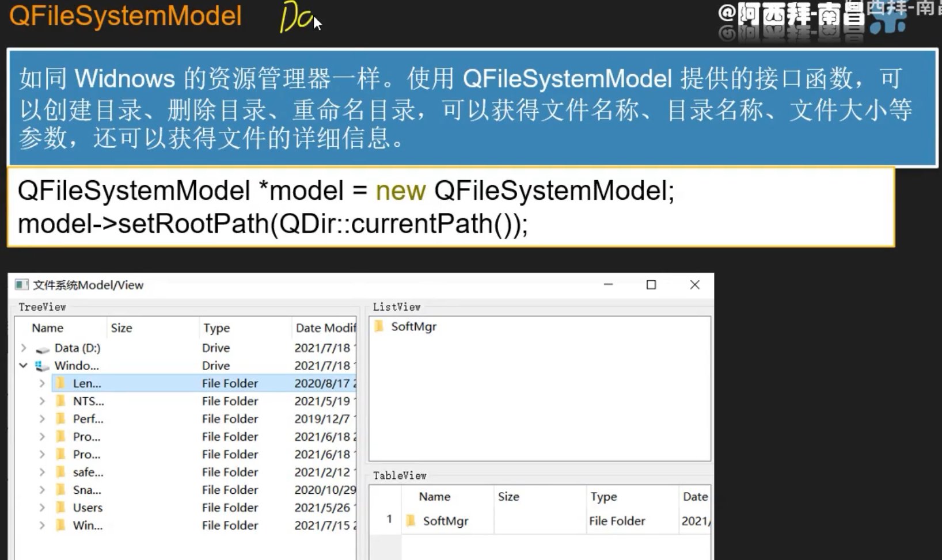Click the Windo... drive icon
The width and height of the screenshot is (942, 560).
click(x=42, y=366)
